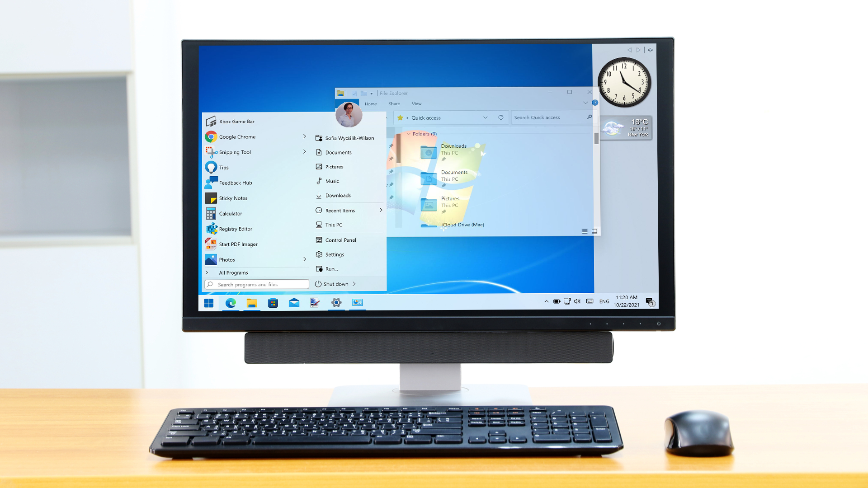Click Sofia Wycislik-Wilson user profile
The image size is (868, 488).
349,138
